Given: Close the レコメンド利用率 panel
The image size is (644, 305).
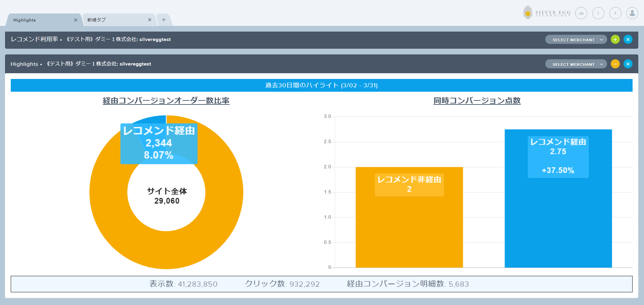Looking at the screenshot, I should (628, 40).
